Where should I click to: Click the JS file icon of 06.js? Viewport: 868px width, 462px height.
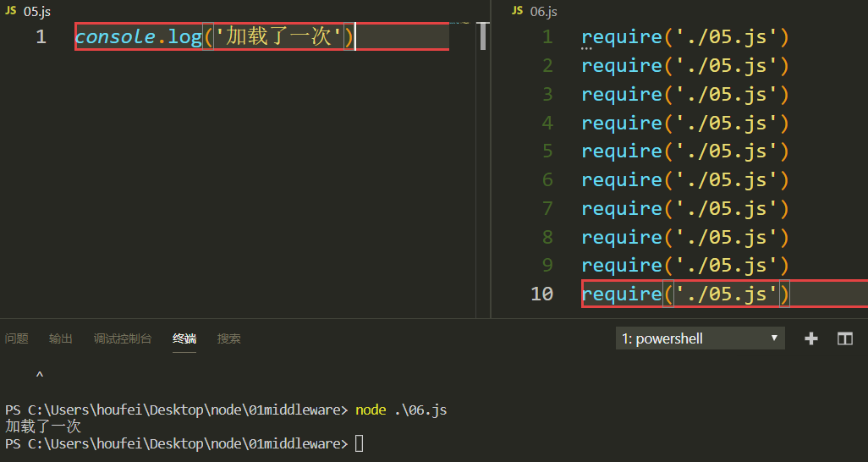coord(517,10)
